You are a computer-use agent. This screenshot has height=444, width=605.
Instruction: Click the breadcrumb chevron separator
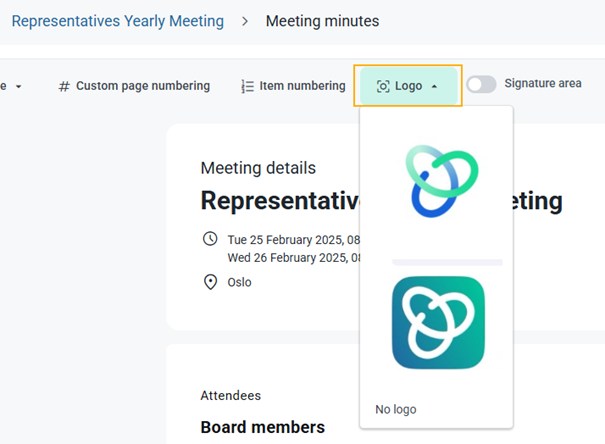(x=245, y=21)
